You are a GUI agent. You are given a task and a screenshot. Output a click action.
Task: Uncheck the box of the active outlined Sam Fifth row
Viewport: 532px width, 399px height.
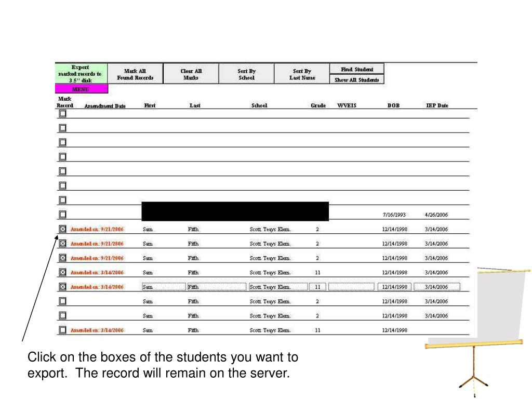62,287
